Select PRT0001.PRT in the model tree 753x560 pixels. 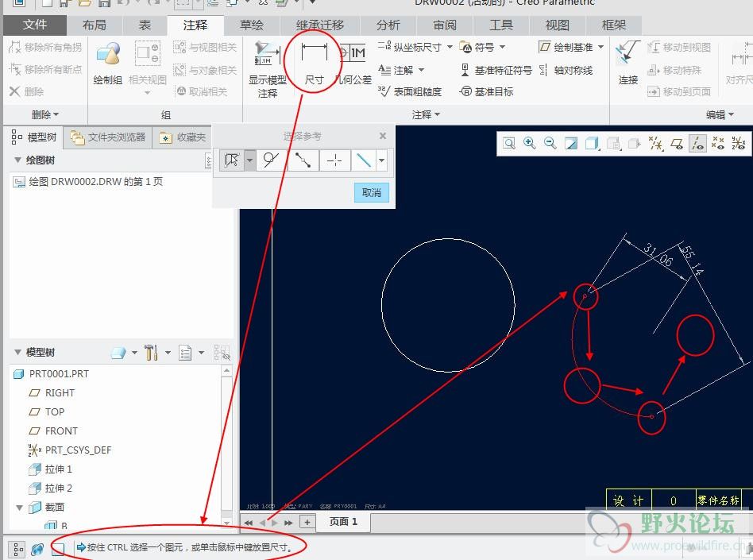point(52,373)
